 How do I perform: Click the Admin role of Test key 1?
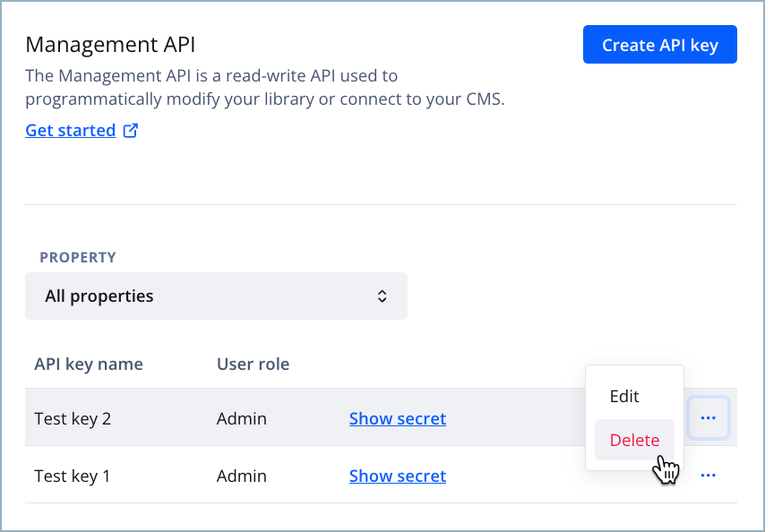[242, 476]
